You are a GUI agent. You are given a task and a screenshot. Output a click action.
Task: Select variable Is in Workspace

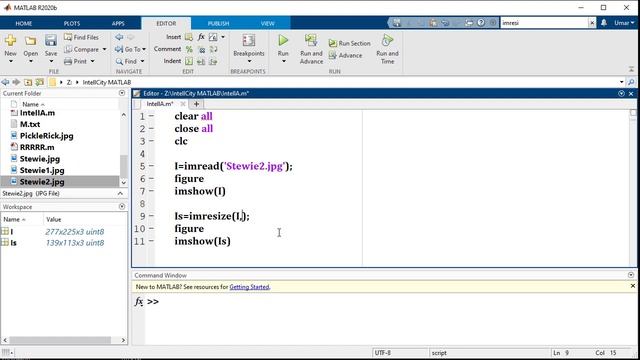(13, 243)
